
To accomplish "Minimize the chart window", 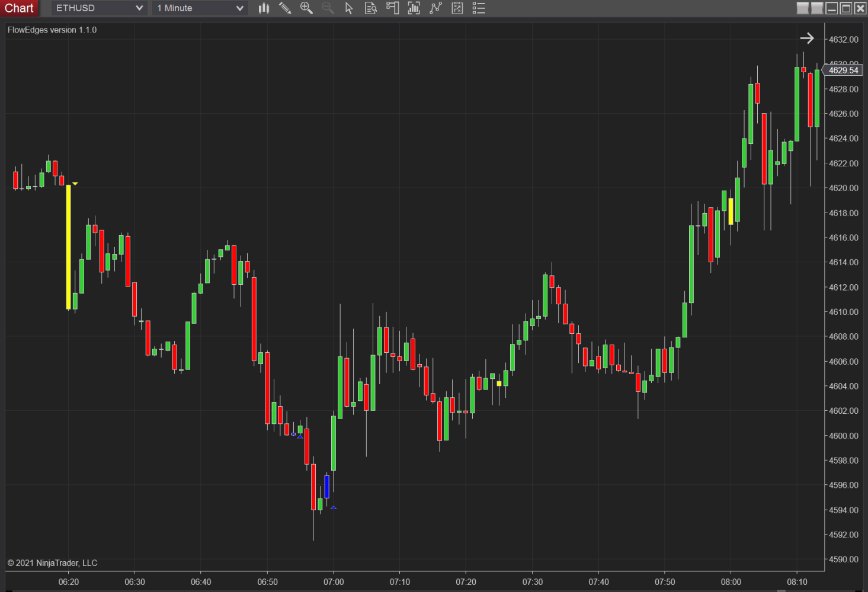I will coord(831,8).
